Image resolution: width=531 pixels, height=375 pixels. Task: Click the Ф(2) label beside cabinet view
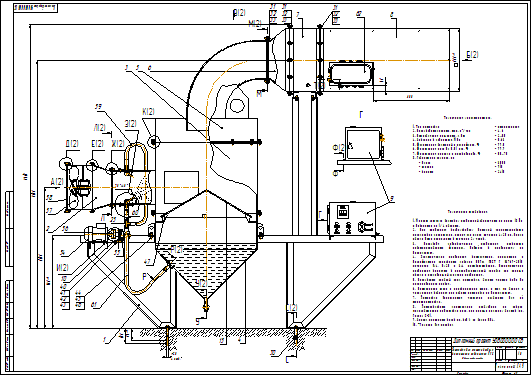click(338, 148)
